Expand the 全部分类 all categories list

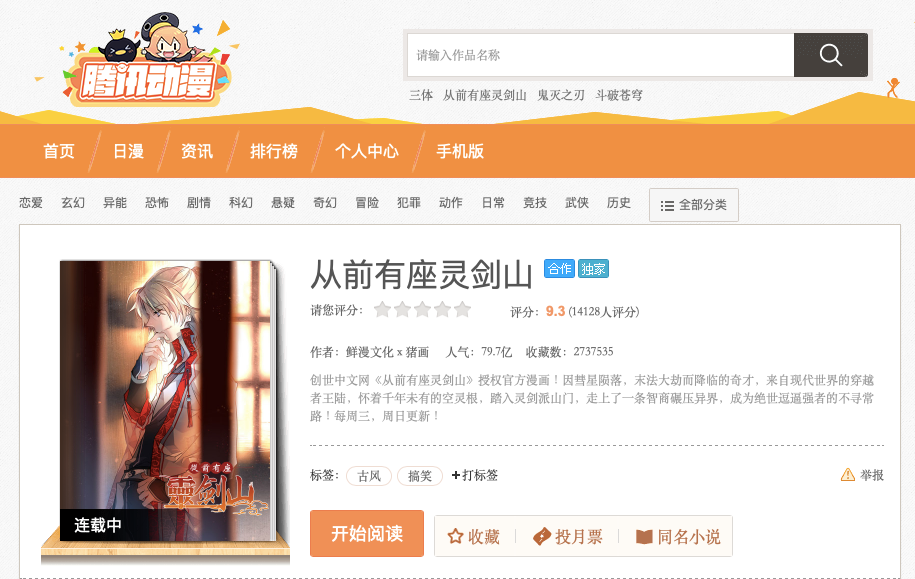tap(693, 205)
